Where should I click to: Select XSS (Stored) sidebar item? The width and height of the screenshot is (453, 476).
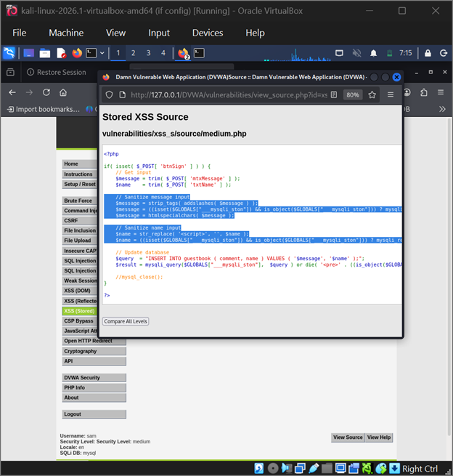coord(80,311)
